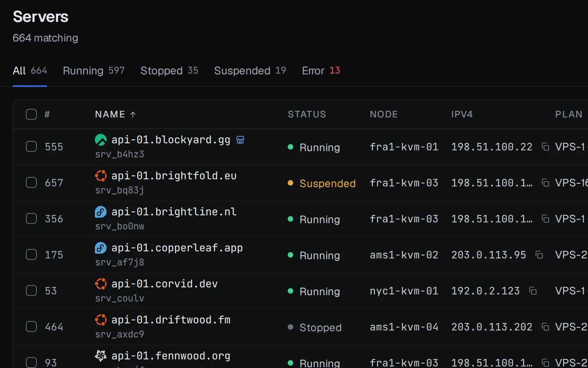
Task: Copy IPv4 of api-01.fennwood.org row
Action: 545,363
